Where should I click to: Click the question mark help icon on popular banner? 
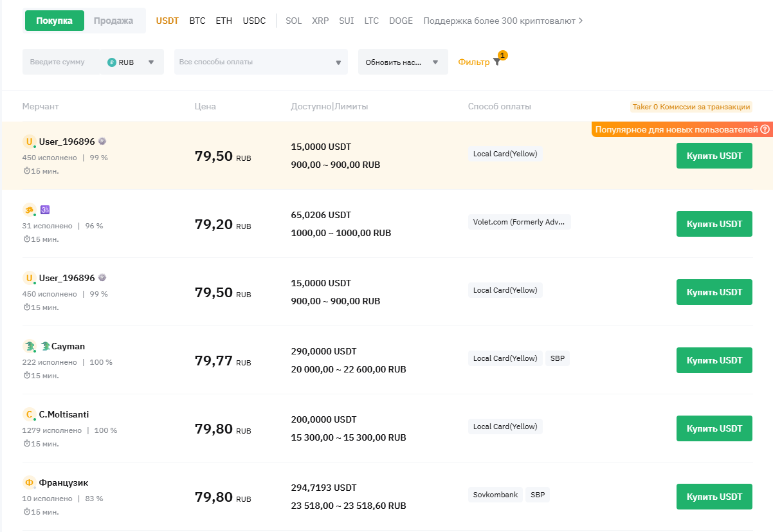coord(765,129)
